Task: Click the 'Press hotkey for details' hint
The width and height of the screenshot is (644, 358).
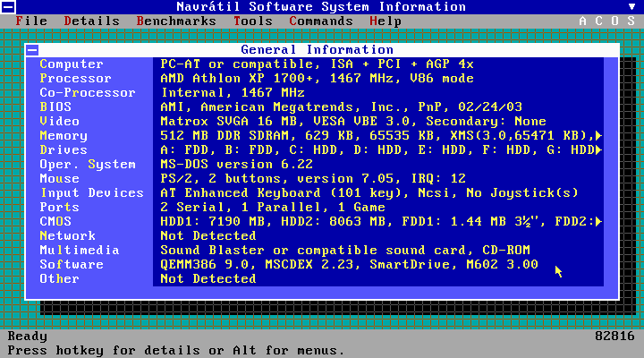Action: [x=176, y=351]
